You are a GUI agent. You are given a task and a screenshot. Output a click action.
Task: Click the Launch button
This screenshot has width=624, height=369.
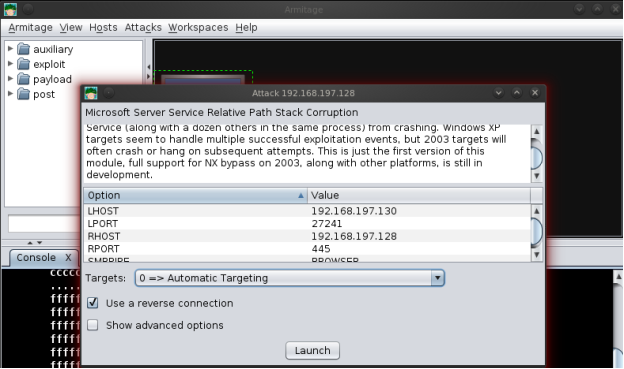(312, 350)
